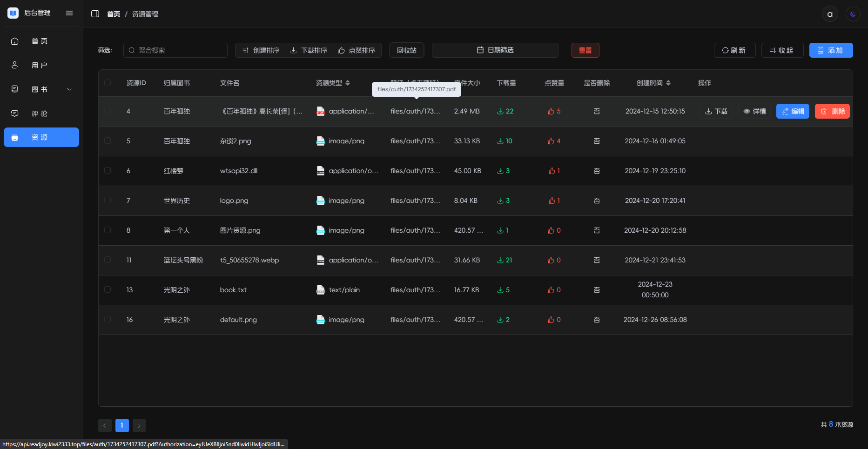This screenshot has height=449, width=868.
Task: Check the row for default.png
Action: coord(108,319)
